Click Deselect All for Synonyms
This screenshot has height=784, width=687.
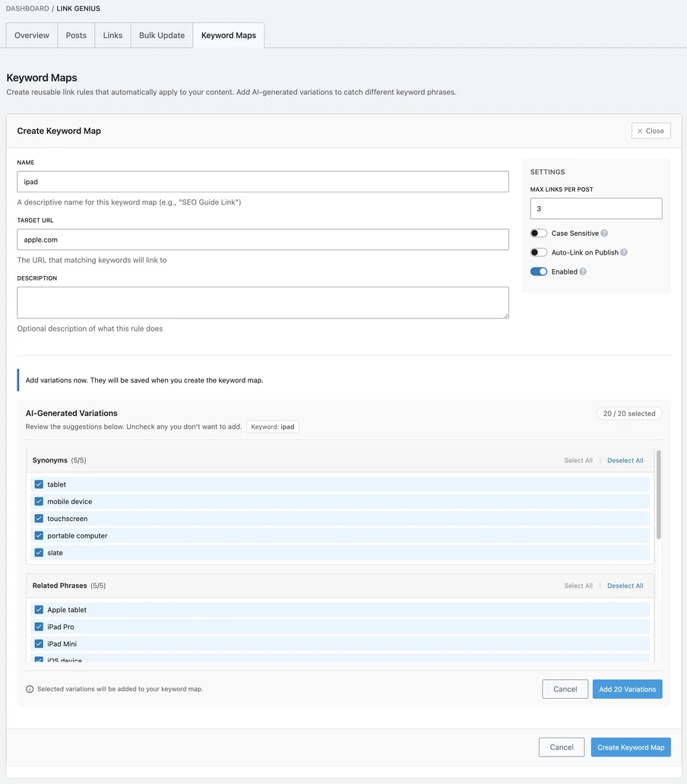(625, 460)
